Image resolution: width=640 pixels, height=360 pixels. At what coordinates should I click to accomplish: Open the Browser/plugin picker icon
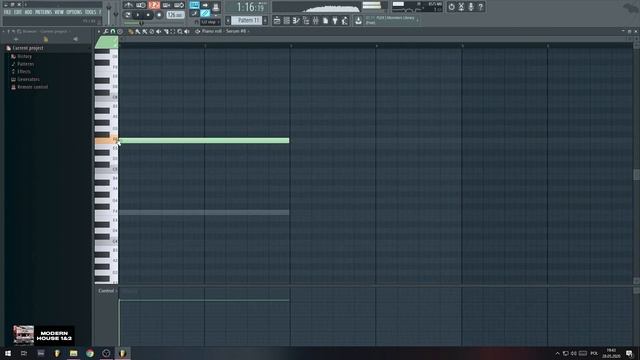pyautogui.click(x=306, y=20)
